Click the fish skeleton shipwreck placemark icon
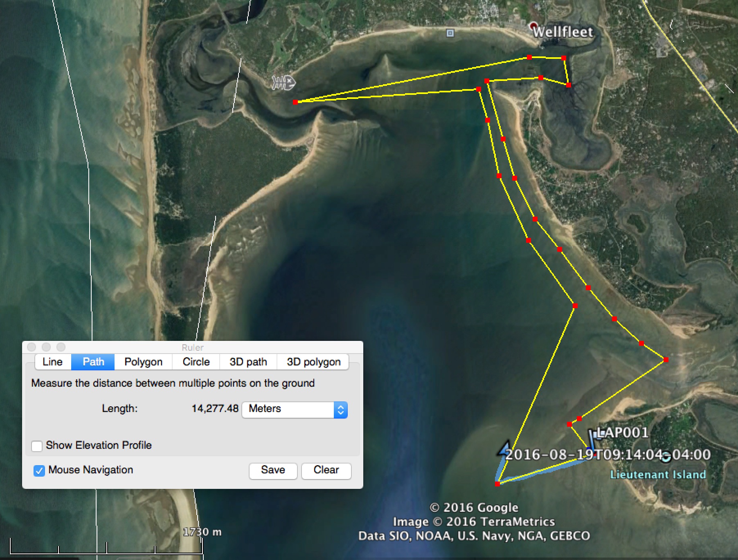Screen dimensions: 738x560 pyautogui.click(x=283, y=82)
